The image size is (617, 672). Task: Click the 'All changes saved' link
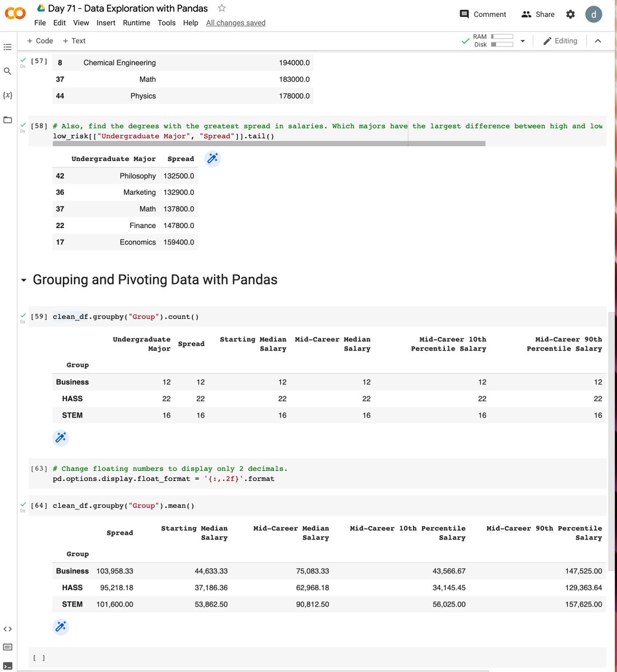(236, 23)
